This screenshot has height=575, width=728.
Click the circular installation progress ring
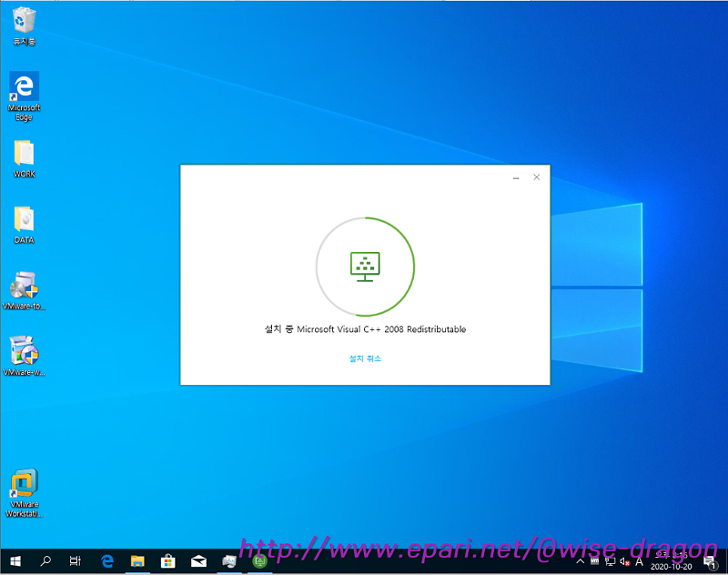[366, 267]
